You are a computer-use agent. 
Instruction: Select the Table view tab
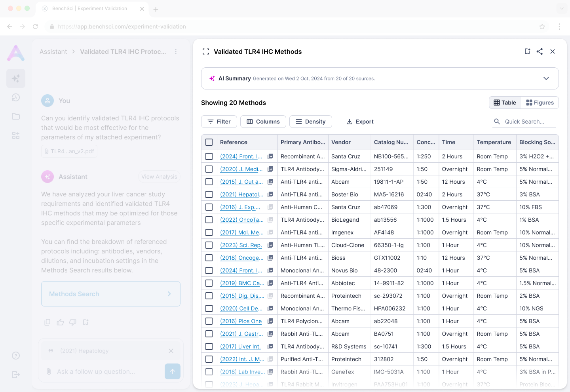coord(505,103)
